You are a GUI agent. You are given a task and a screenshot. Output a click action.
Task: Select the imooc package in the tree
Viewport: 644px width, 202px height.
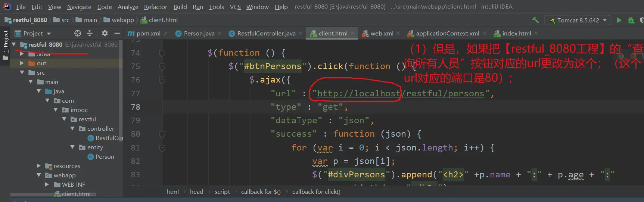tap(75, 110)
